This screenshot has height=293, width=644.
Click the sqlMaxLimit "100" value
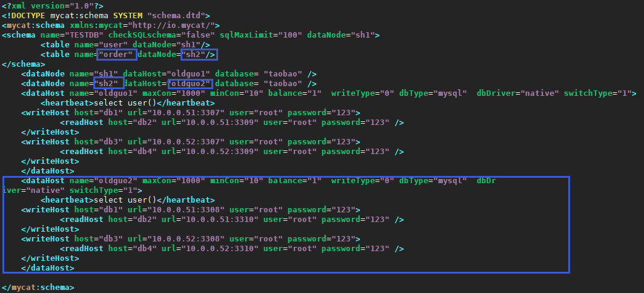point(290,35)
